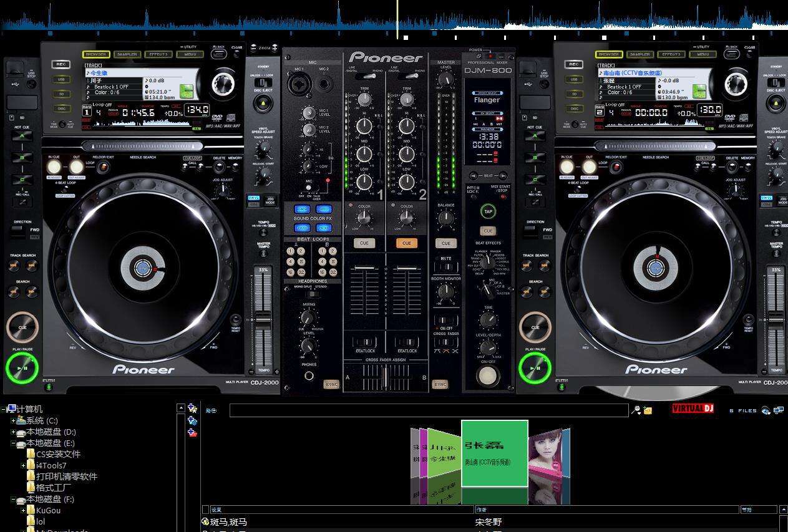Viewport: 788px width, 532px height.
Task: Trigger left deck hot cue A
Action: tap(22, 135)
